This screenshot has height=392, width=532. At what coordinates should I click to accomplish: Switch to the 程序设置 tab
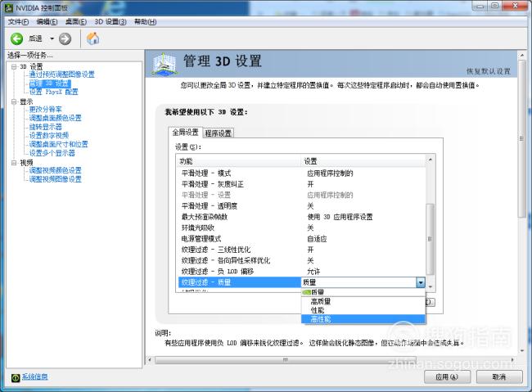click(219, 133)
